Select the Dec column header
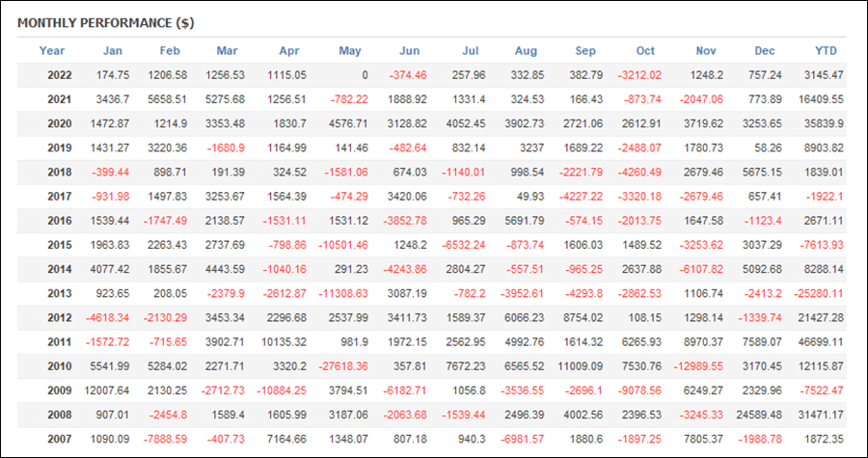This screenshot has width=868, height=458. [x=765, y=51]
